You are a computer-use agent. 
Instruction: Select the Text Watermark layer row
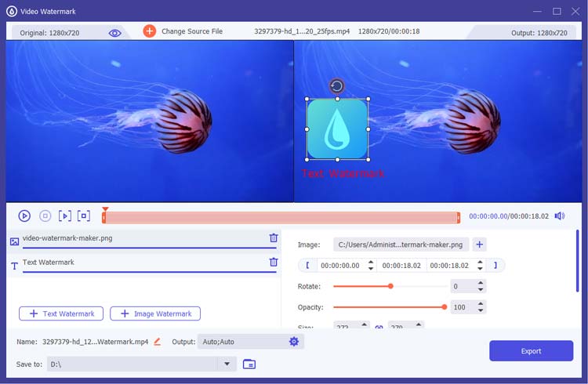coord(144,265)
